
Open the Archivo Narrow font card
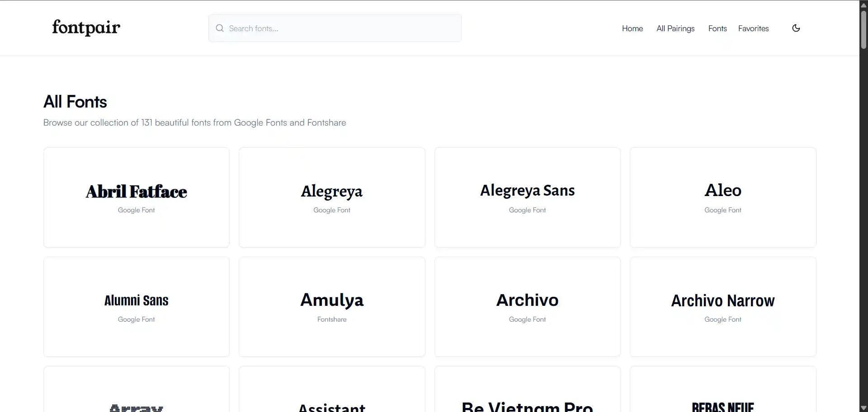tap(723, 307)
